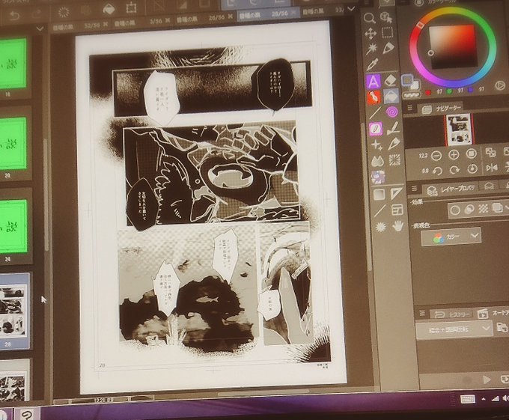Select the starburst tool beside the Hand
Viewport: 509px width, 420px height.
click(x=380, y=227)
